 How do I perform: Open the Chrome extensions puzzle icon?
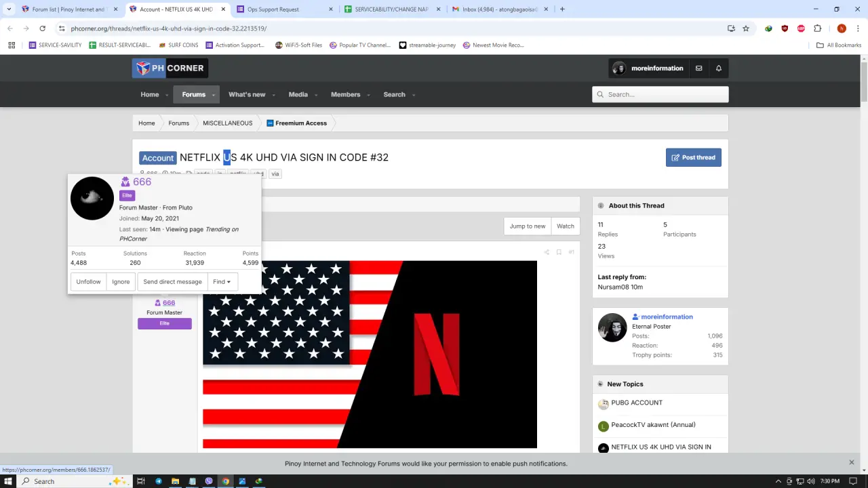(817, 28)
